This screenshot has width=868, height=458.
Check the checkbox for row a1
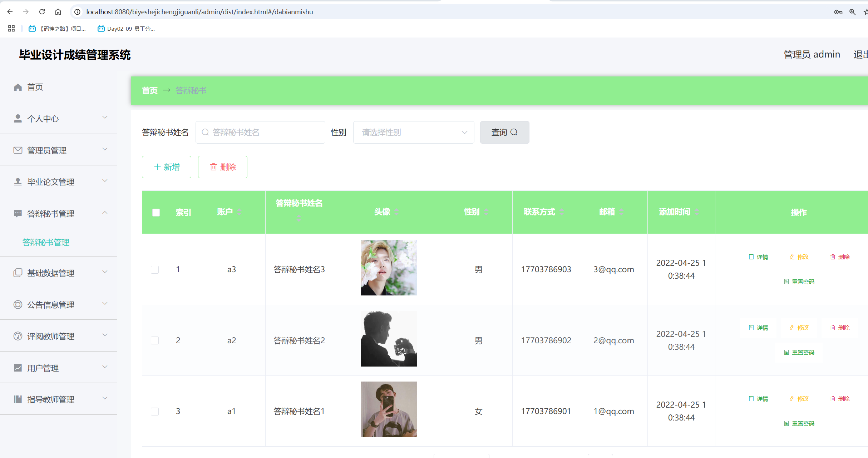click(155, 411)
